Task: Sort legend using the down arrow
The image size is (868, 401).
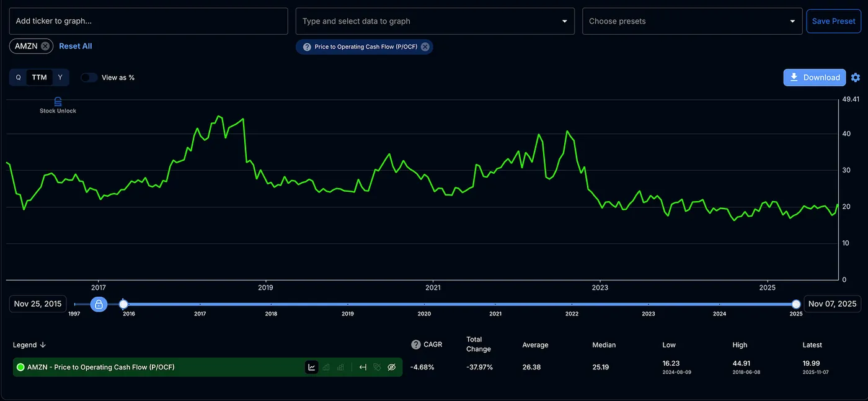Action: click(43, 345)
